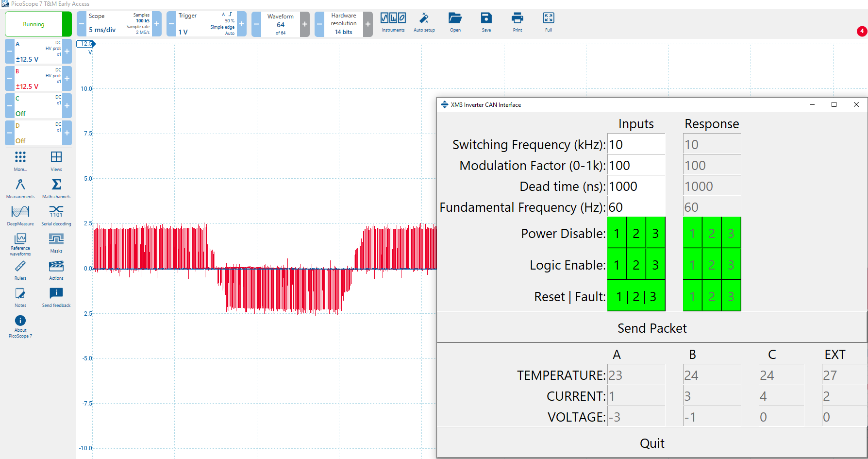The width and height of the screenshot is (868, 459).
Task: Open Channel C Off settings
Action: click(38, 105)
